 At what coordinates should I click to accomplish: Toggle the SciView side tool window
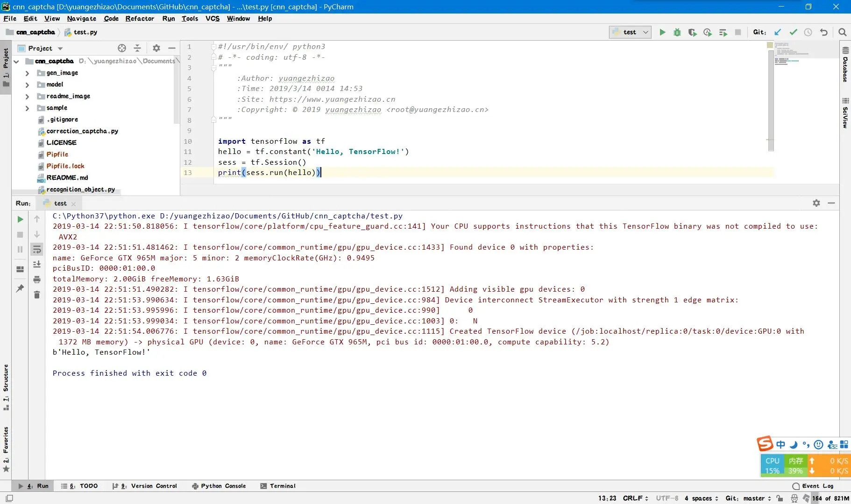845,113
